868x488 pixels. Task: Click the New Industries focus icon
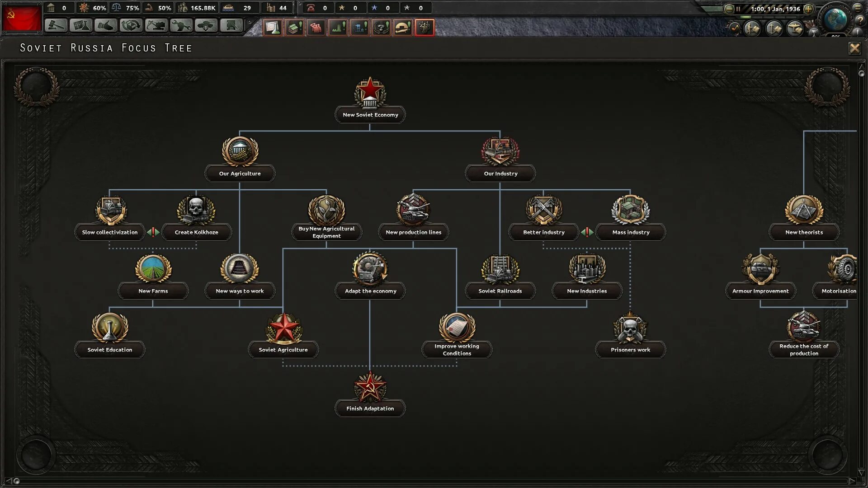pos(587,268)
